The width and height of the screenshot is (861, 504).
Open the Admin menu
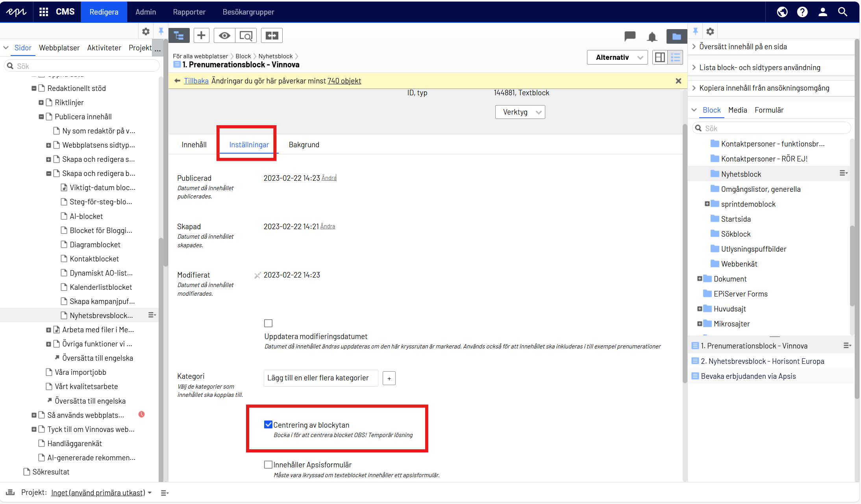point(146,12)
